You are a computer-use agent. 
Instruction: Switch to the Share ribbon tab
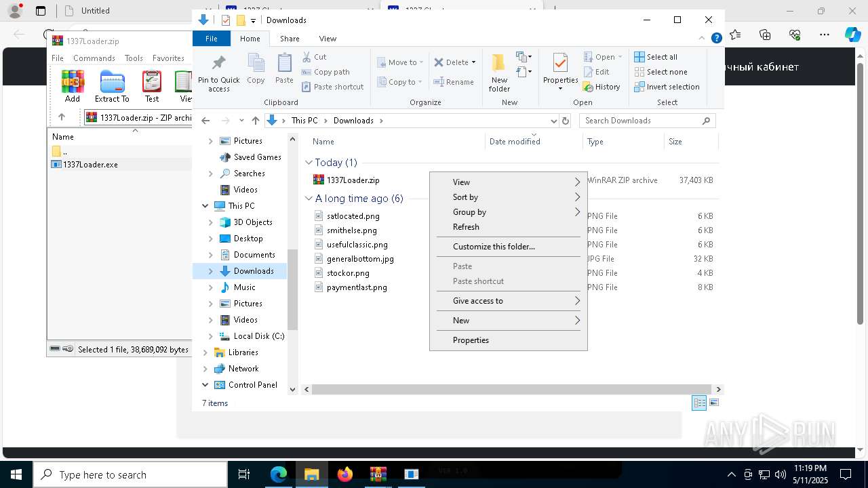tap(290, 39)
